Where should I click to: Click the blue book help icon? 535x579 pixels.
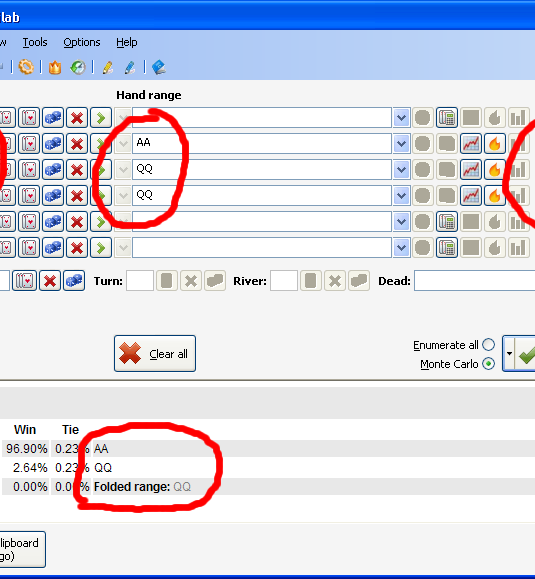coord(159,68)
